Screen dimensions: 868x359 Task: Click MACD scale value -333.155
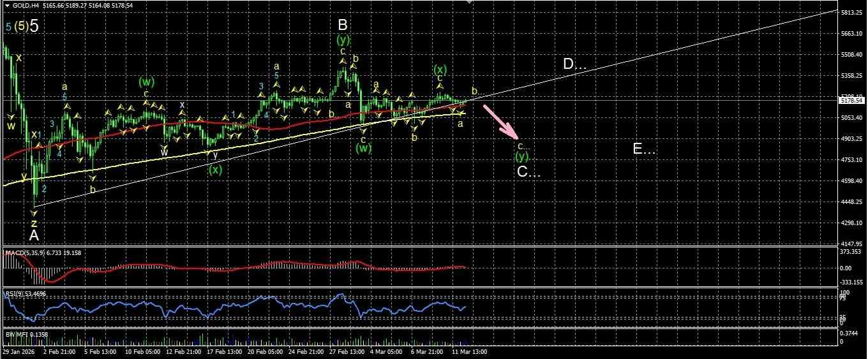coord(851,282)
